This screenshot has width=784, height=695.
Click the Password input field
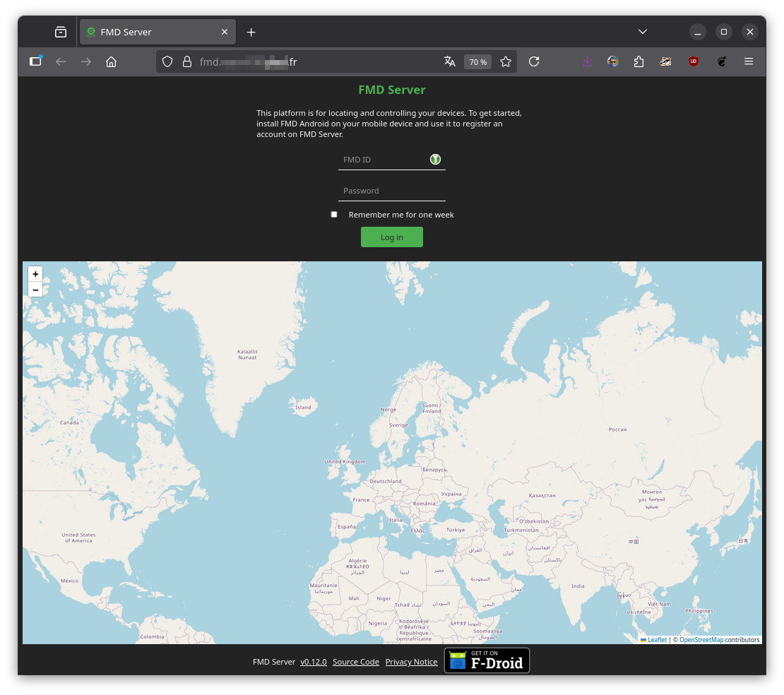(391, 191)
